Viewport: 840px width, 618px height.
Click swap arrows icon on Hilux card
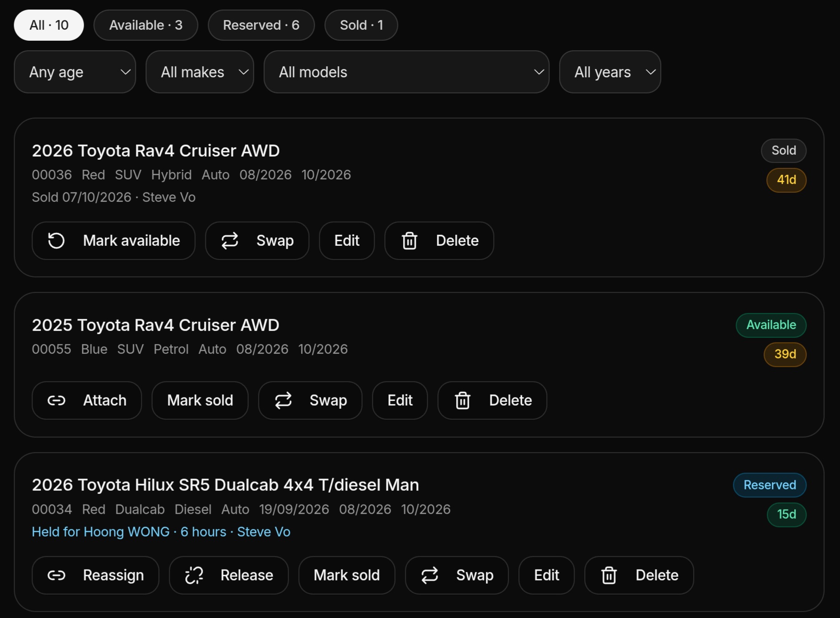pyautogui.click(x=430, y=575)
